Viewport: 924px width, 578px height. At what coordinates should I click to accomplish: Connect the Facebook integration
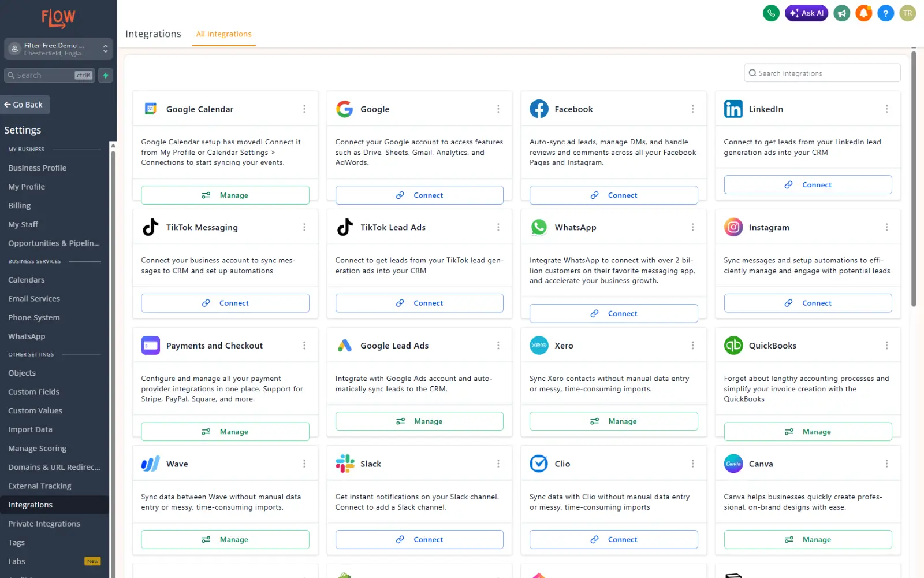coord(613,195)
